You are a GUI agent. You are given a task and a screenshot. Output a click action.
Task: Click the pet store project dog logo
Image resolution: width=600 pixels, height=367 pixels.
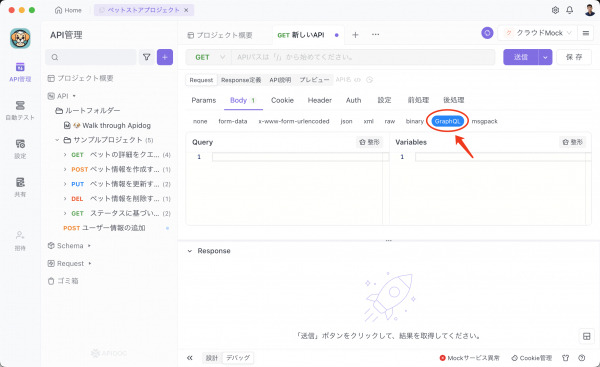(20, 38)
